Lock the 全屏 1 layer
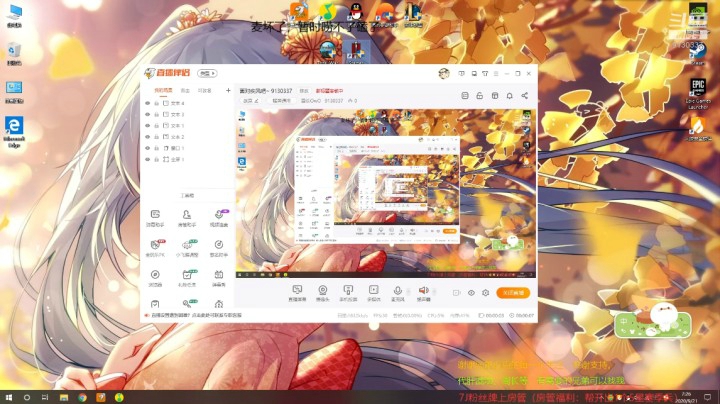The width and height of the screenshot is (720, 404). tap(157, 159)
